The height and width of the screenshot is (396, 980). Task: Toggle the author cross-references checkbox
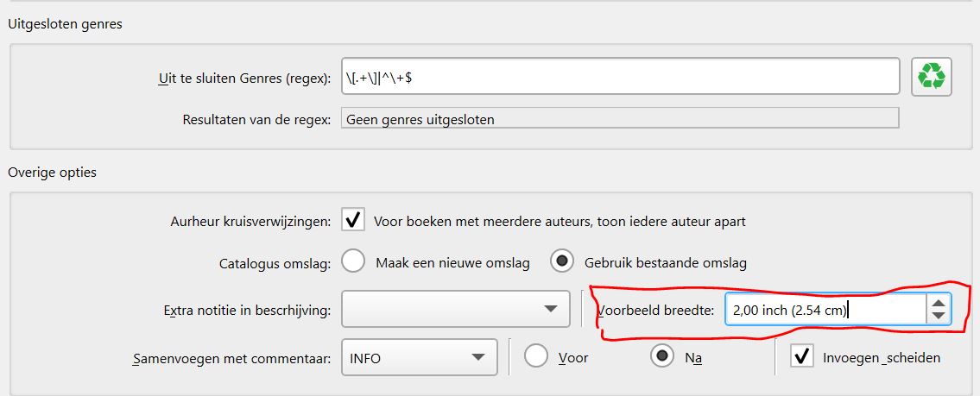(353, 221)
